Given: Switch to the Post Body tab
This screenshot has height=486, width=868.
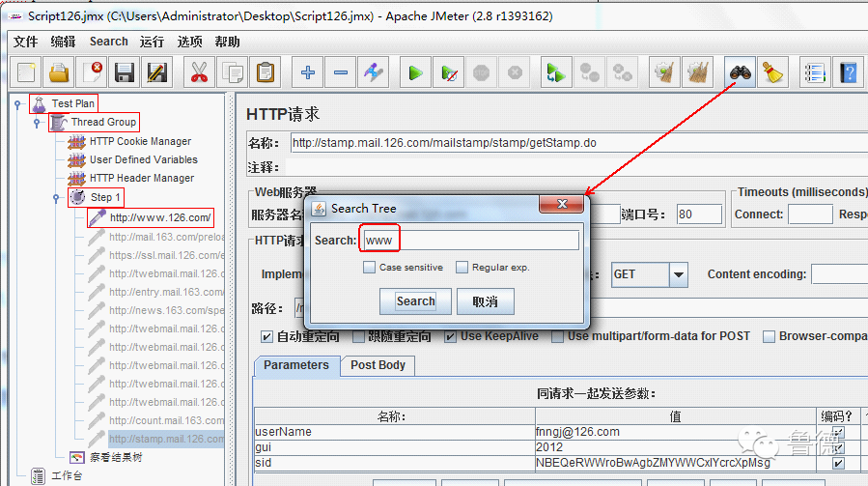Looking at the screenshot, I should pyautogui.click(x=378, y=365).
